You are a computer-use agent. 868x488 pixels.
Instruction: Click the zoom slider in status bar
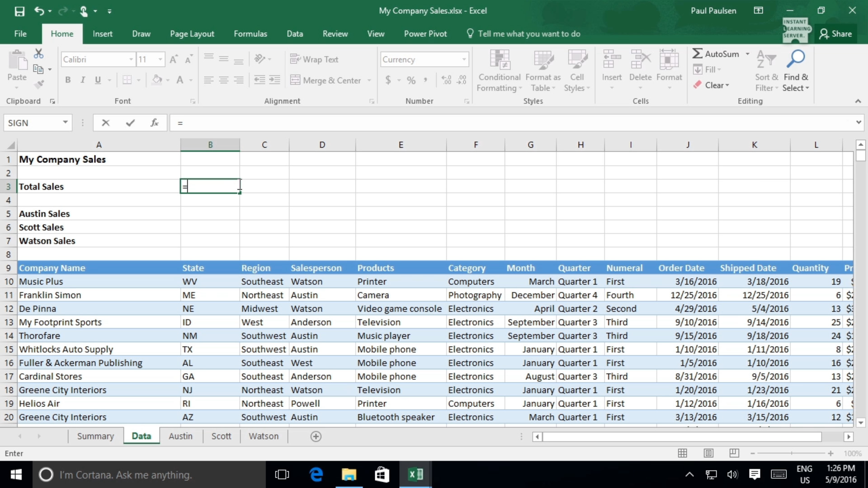[792, 453]
